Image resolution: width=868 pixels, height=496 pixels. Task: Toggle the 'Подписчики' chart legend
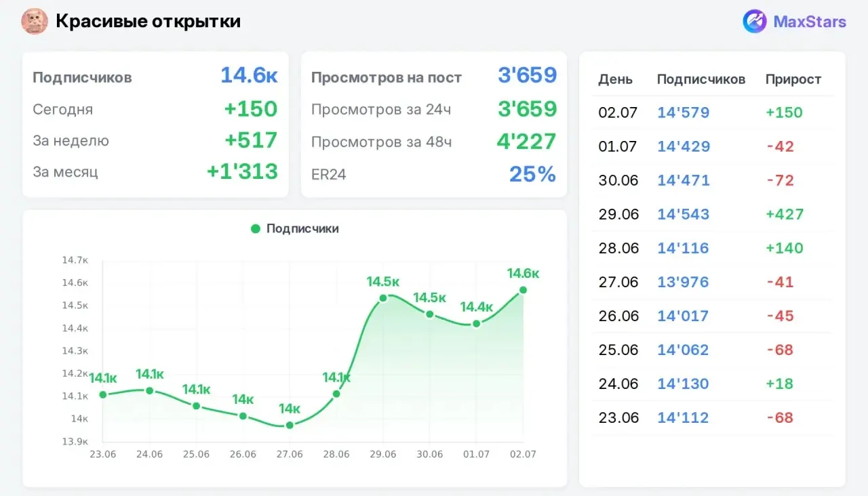[295, 229]
